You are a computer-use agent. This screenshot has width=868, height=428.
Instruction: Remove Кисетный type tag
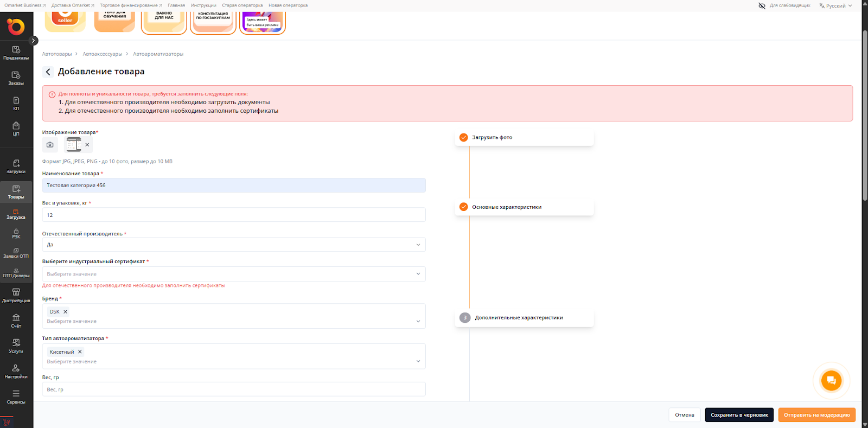tap(80, 352)
